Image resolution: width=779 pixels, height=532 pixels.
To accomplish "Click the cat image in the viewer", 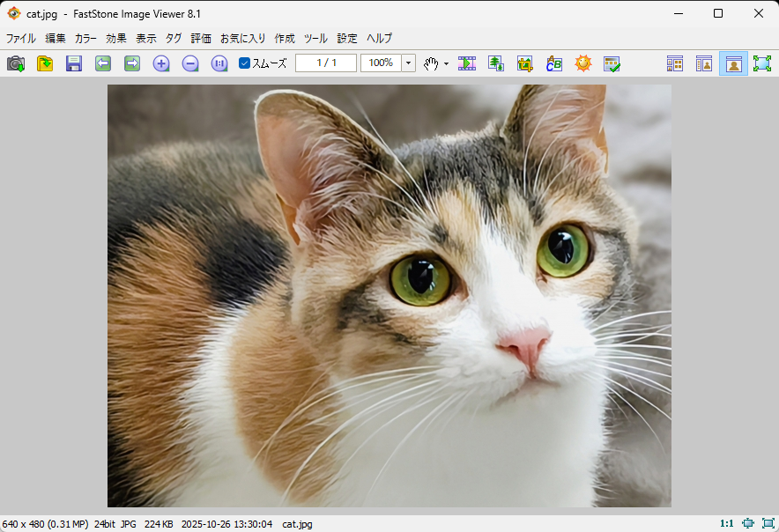I will [389, 295].
